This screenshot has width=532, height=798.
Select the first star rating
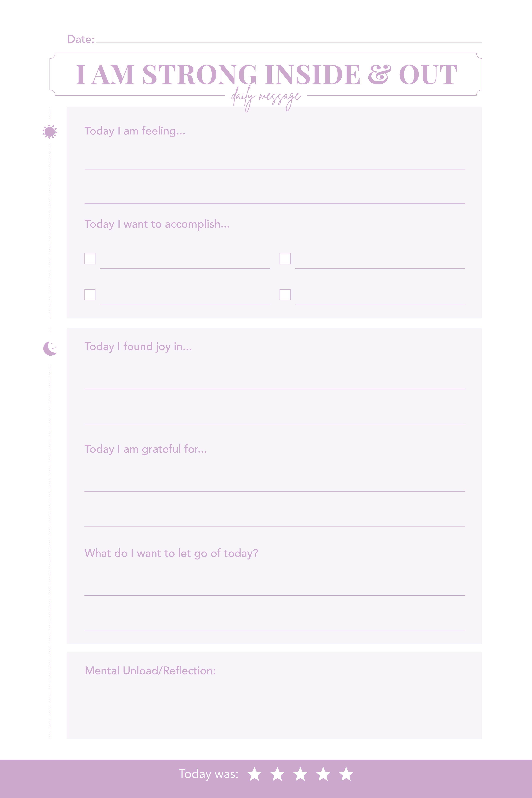click(254, 774)
